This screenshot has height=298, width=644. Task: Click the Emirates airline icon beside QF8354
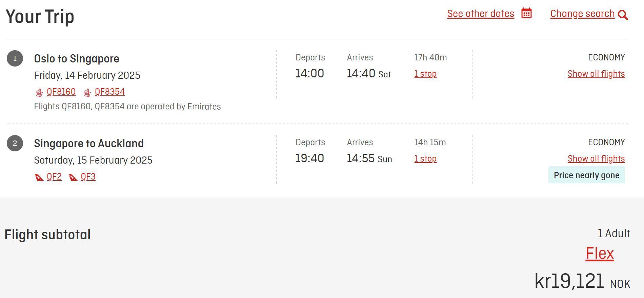tap(87, 91)
